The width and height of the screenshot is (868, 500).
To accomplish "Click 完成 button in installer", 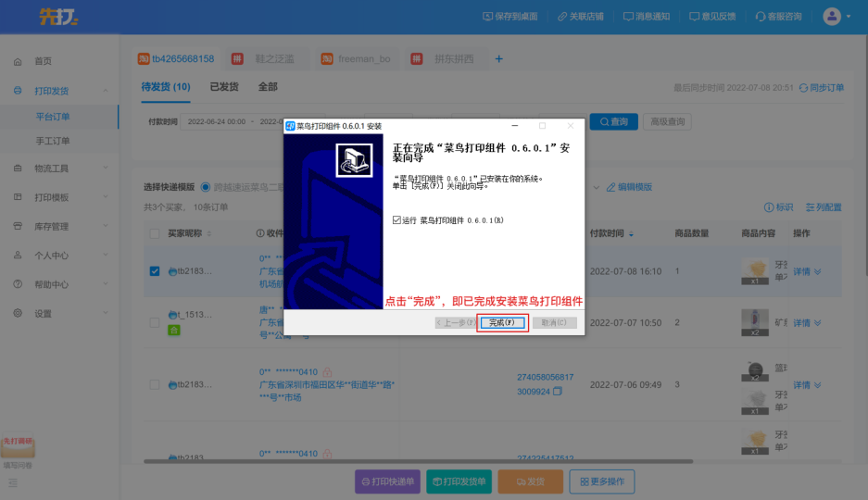I will (x=503, y=323).
